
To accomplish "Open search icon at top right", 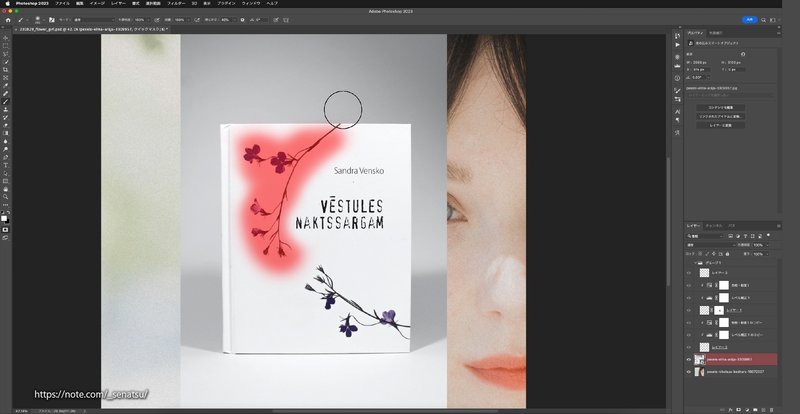I will 763,20.
